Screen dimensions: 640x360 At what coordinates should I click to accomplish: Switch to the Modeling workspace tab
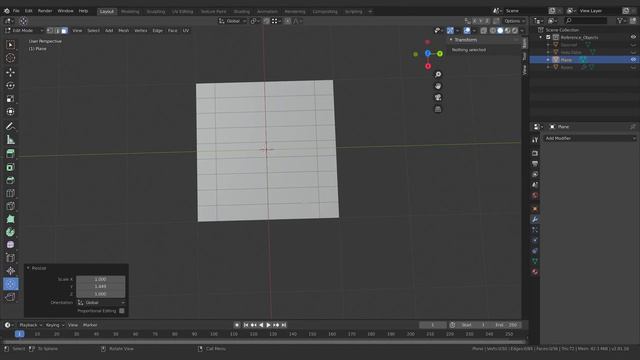point(130,11)
